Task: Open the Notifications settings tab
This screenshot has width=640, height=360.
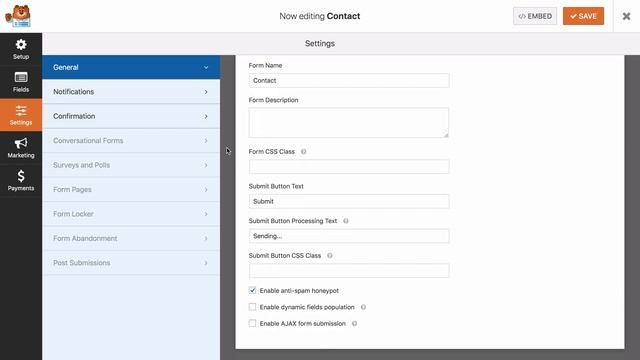Action: [131, 92]
